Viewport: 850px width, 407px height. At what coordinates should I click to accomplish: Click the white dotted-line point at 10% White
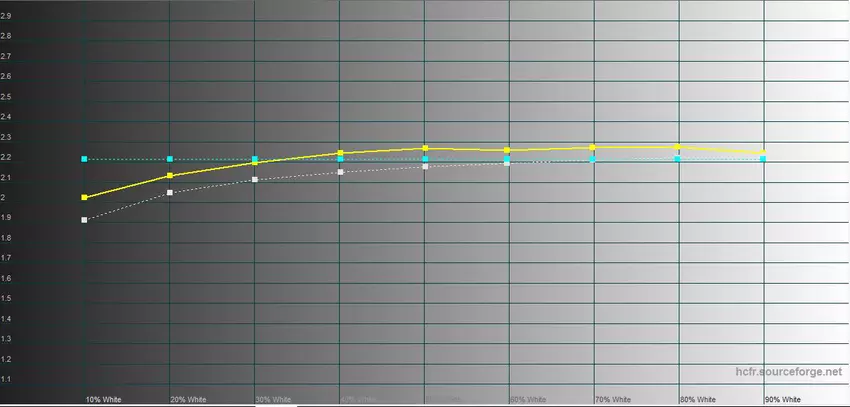tap(84, 220)
